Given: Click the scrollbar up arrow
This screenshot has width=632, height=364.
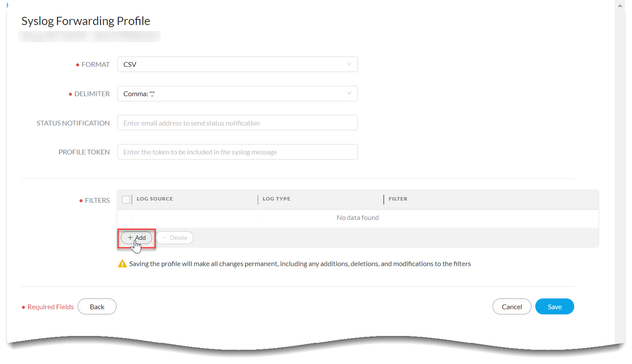Looking at the screenshot, I should [x=620, y=6].
